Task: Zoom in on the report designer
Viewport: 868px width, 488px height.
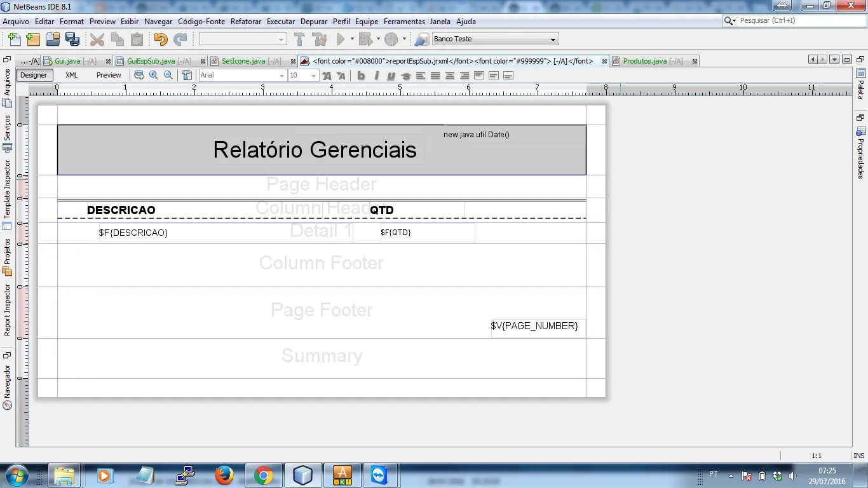Action: [x=154, y=75]
